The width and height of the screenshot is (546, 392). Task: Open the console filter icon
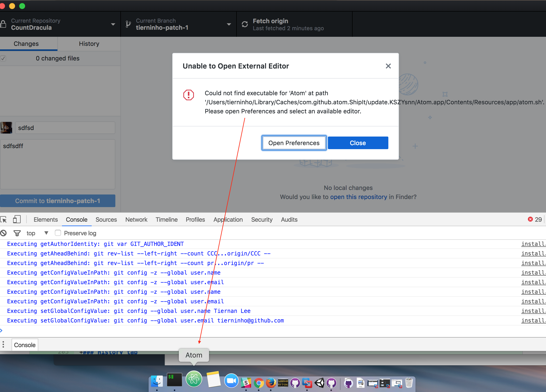(17, 233)
